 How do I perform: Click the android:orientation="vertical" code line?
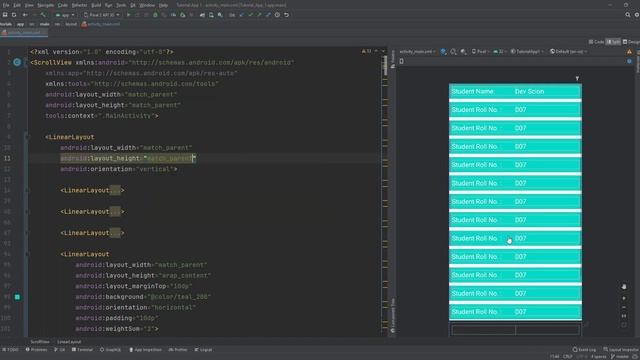pos(119,169)
